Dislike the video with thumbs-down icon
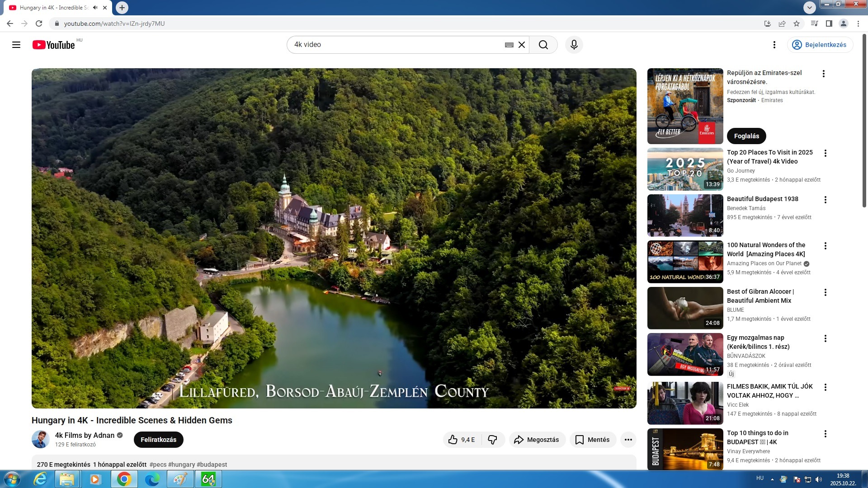The image size is (868, 488). click(x=492, y=440)
